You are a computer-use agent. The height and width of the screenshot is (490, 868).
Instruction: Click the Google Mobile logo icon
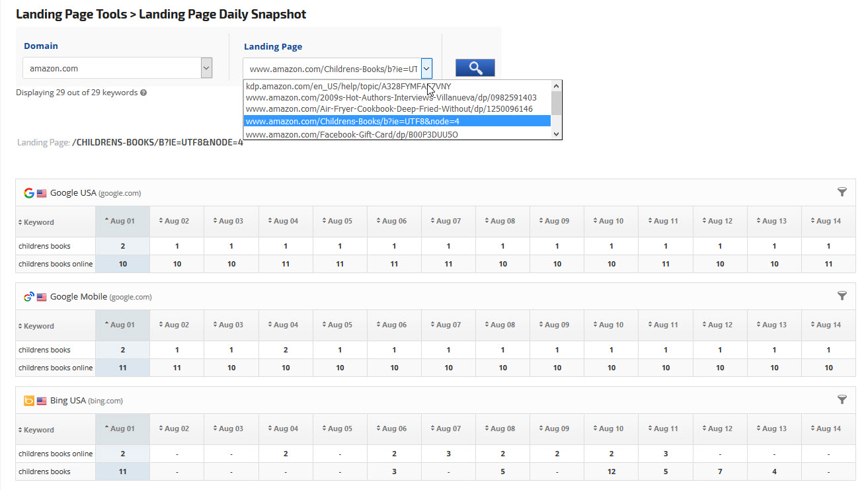click(x=28, y=297)
